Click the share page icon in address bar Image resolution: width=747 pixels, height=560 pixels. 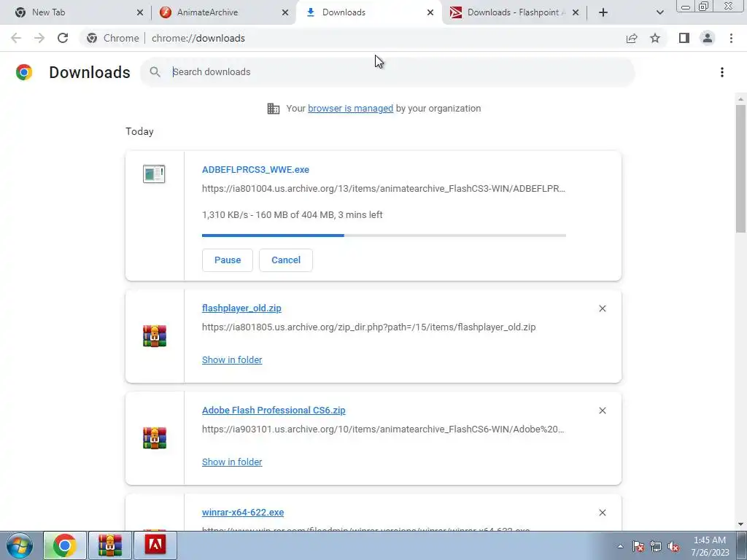632,38
